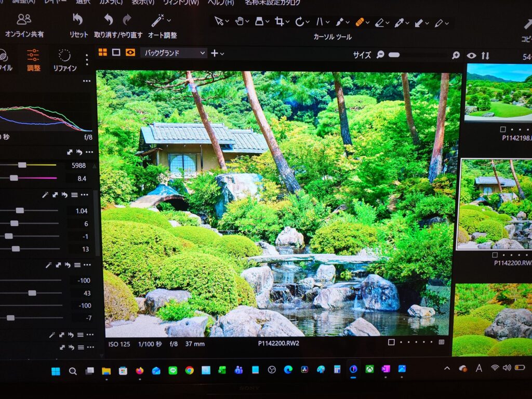
Task: Click the tint slider handle at 8.4
Action: [14, 178]
